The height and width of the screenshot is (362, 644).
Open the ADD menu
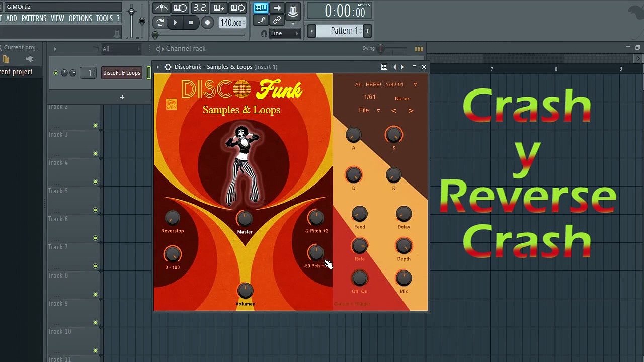(x=11, y=18)
